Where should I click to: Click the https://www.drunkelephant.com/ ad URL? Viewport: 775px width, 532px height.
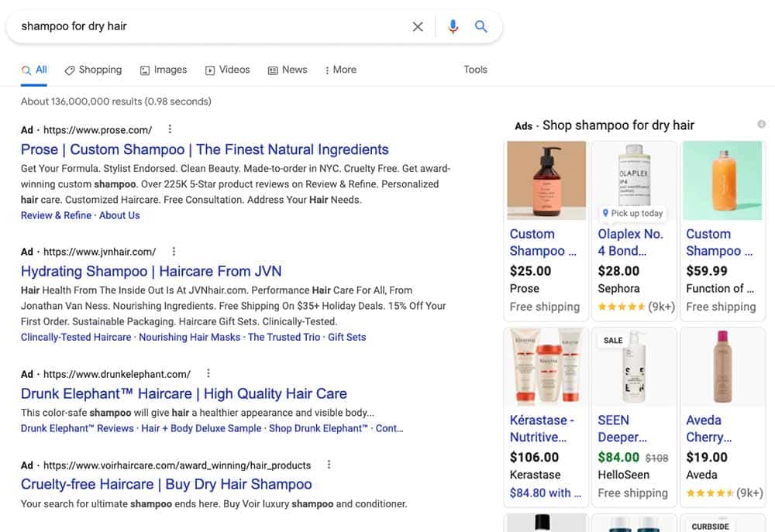[x=117, y=374]
